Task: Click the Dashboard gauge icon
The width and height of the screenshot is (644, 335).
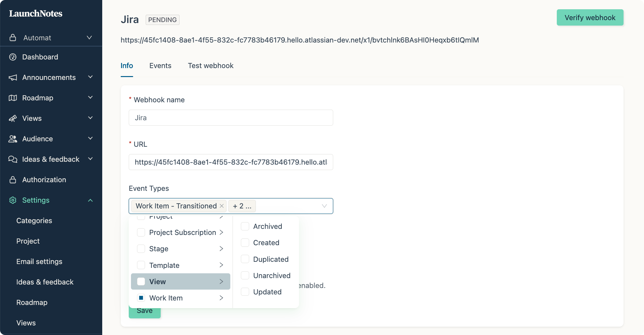Action: coord(13,57)
